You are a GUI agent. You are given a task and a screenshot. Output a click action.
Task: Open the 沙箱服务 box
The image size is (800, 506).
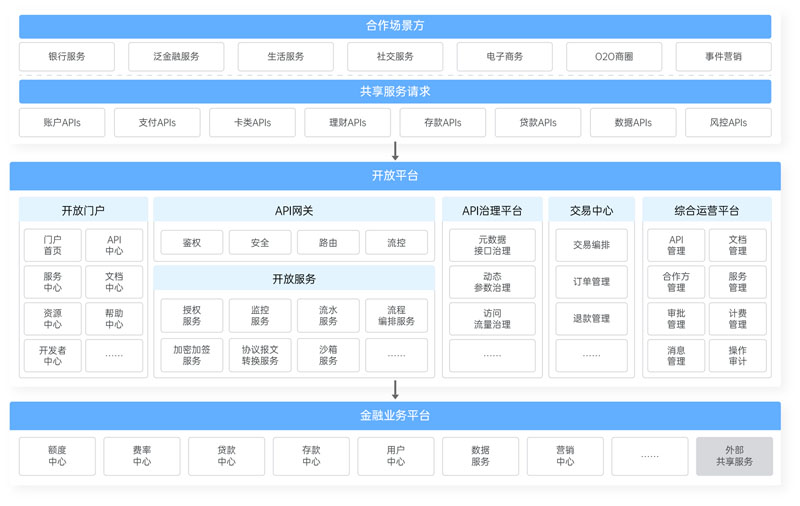[328, 356]
